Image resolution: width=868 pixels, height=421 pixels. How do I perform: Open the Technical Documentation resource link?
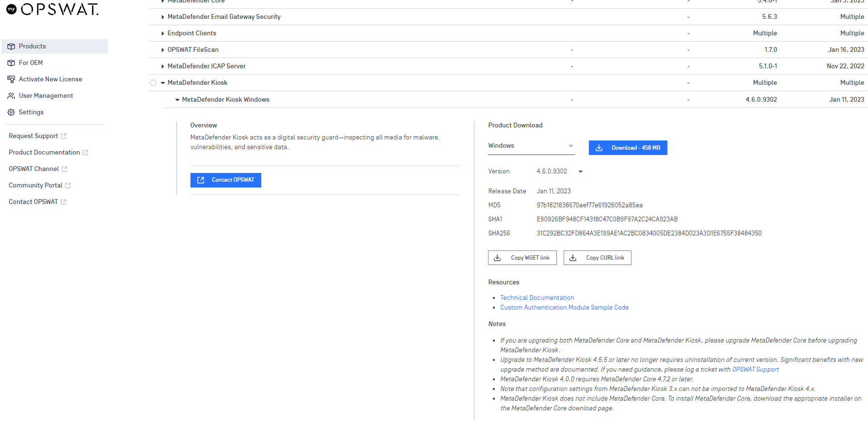click(x=537, y=298)
